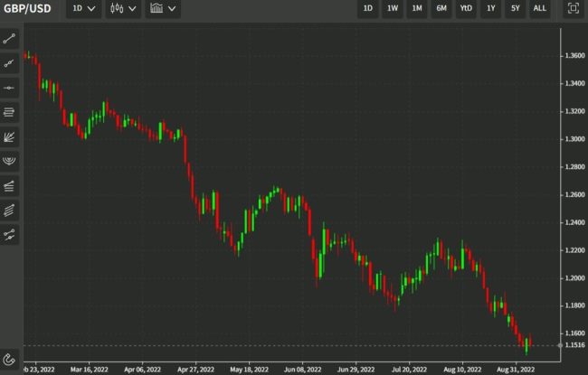Click the 1.3400 price axis label
This screenshot has height=375, width=588.
pos(574,83)
